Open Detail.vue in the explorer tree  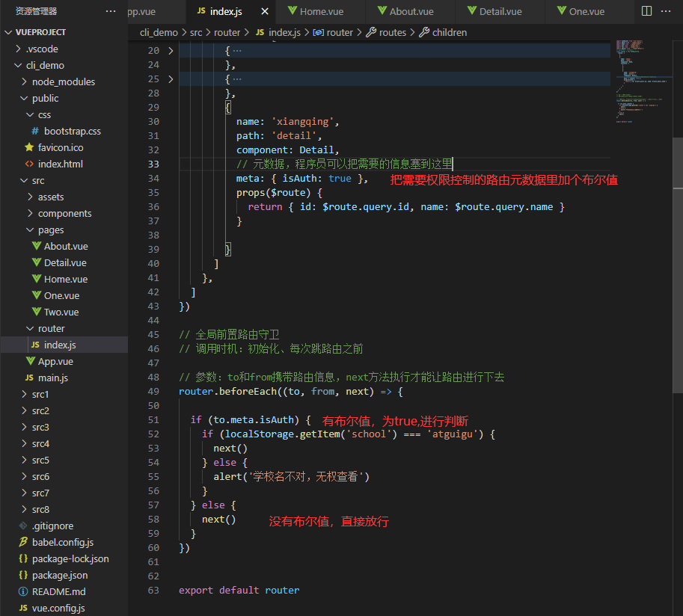64,263
